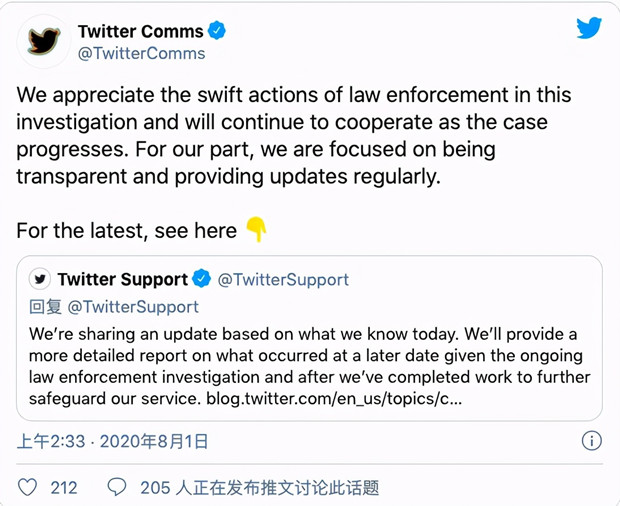Image resolution: width=620 pixels, height=506 pixels.
Task: Open the like count showing 212
Action: click(x=64, y=488)
